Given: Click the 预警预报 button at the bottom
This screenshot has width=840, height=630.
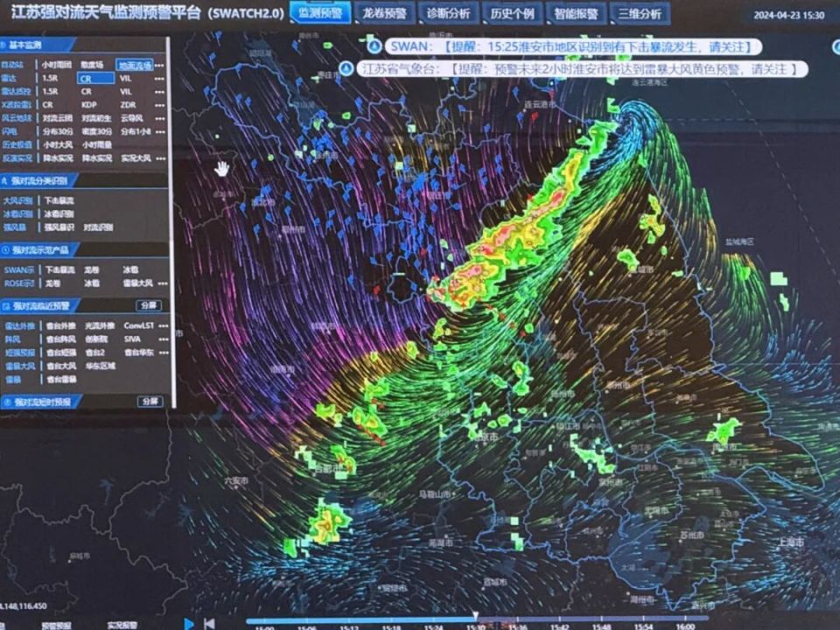Looking at the screenshot, I should pos(56,625).
